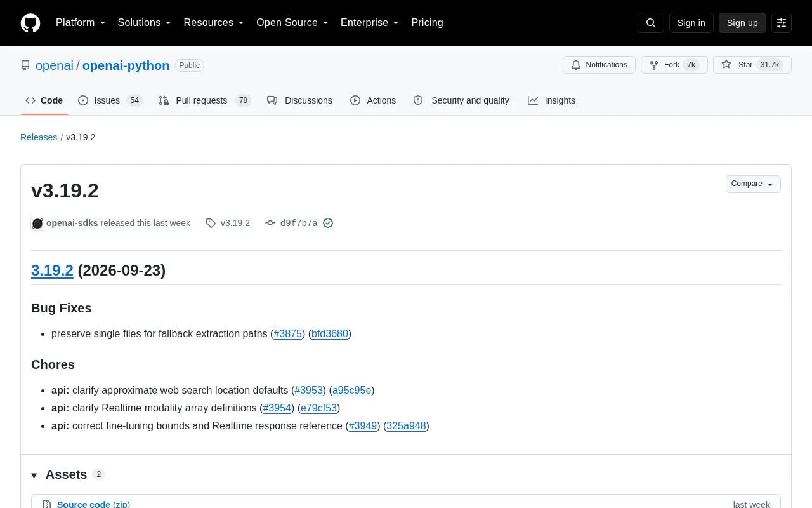Click the tag icon beside v3.19.2
The height and width of the screenshot is (508, 812).
[x=211, y=223]
